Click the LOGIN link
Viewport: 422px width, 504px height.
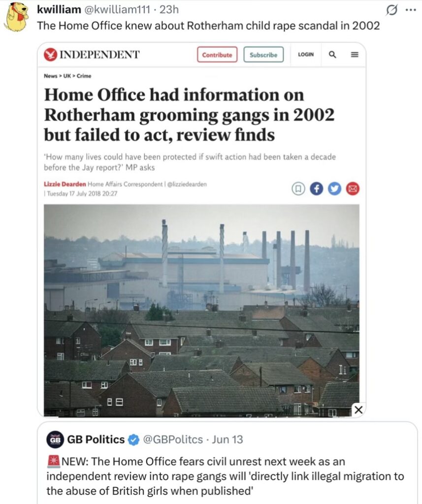(x=306, y=55)
